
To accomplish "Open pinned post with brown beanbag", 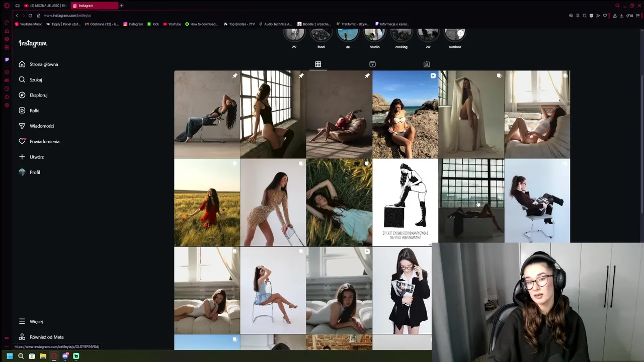I will [339, 114].
